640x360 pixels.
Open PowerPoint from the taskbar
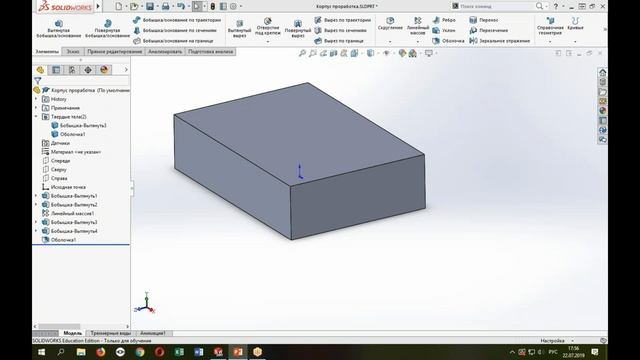(238, 351)
